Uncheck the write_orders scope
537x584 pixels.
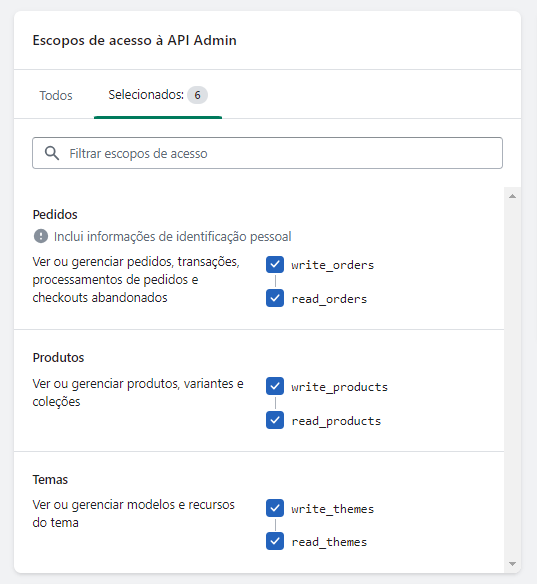point(275,264)
